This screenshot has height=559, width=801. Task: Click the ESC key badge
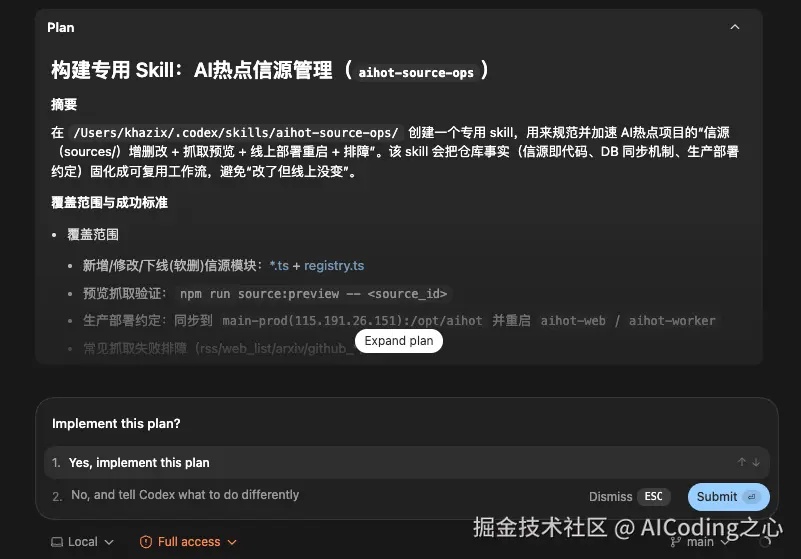tap(653, 497)
